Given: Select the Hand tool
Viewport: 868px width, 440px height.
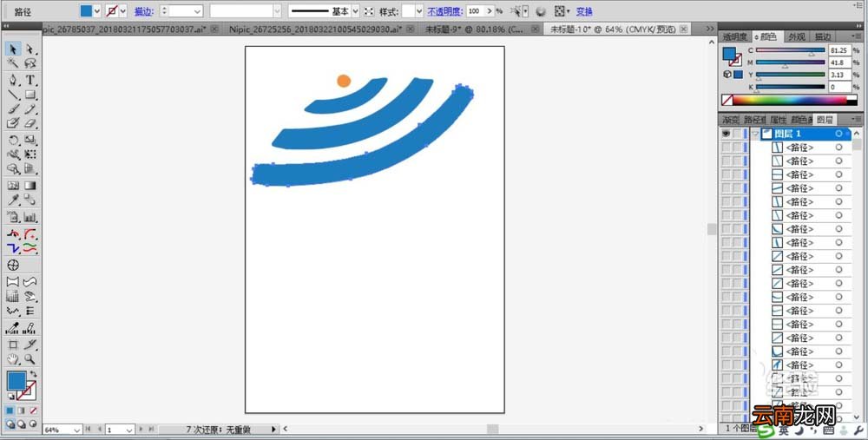Looking at the screenshot, I should tap(13, 359).
